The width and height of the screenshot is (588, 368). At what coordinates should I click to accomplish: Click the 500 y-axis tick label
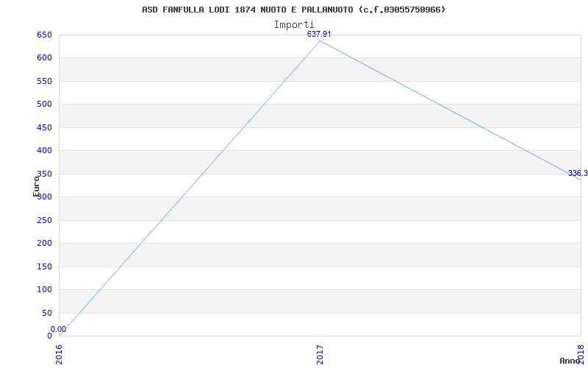point(44,104)
